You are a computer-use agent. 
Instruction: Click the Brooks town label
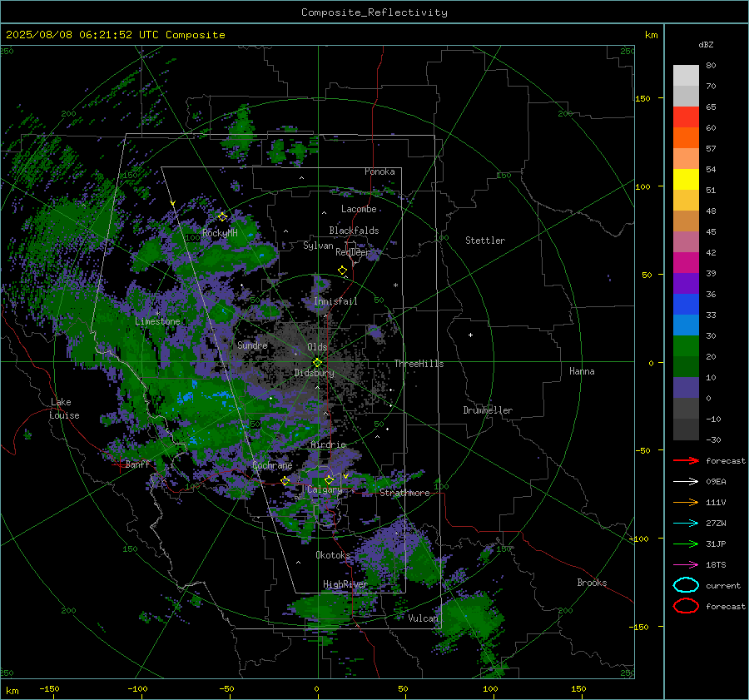[x=592, y=583]
